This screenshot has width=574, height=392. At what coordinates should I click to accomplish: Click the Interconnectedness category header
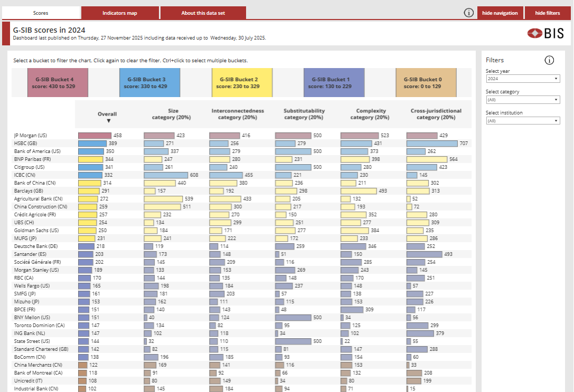pos(238,114)
